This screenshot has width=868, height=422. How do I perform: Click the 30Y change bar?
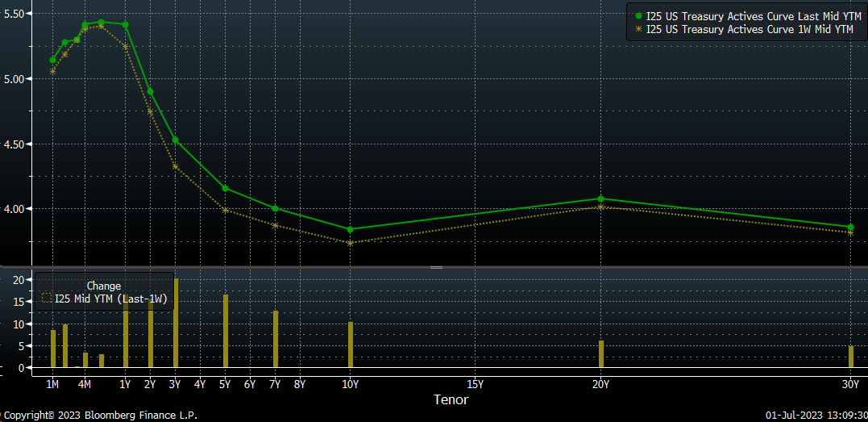851,357
